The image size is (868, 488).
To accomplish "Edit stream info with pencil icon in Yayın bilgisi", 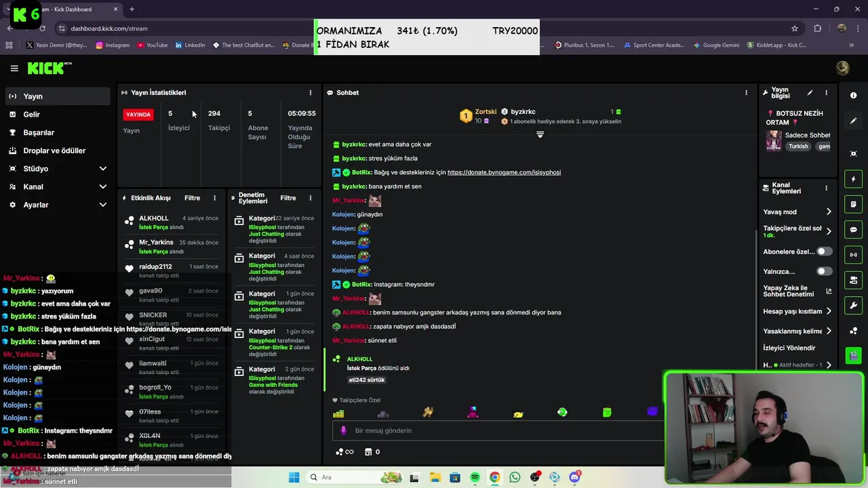I will point(810,93).
